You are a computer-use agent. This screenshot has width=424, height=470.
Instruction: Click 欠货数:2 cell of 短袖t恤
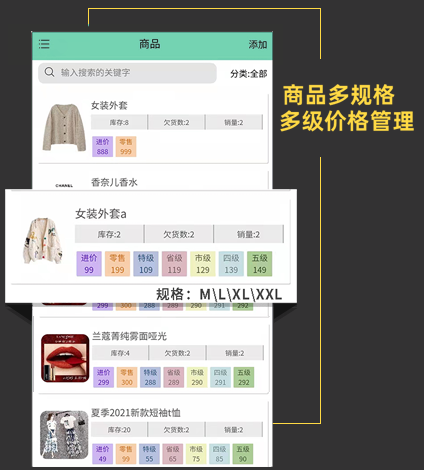coord(176,430)
